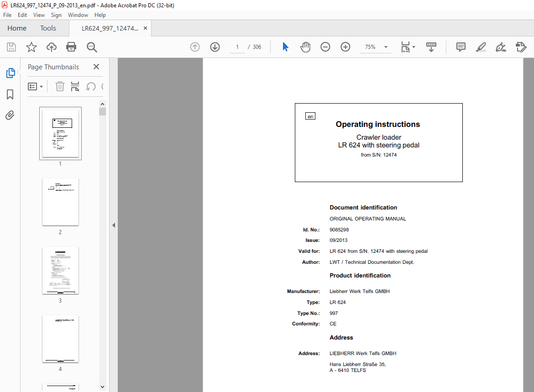
Task: Switch to the Home tab
Action: (x=17, y=28)
